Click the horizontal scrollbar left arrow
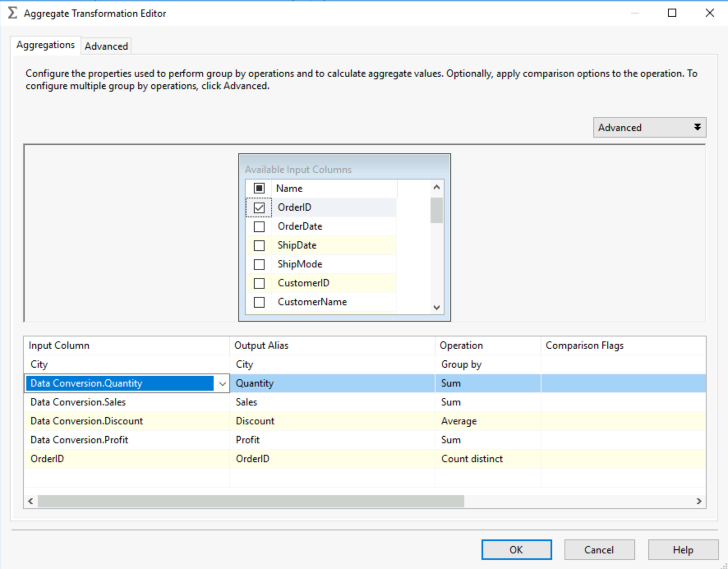The height and width of the screenshot is (569, 728). pos(30,501)
